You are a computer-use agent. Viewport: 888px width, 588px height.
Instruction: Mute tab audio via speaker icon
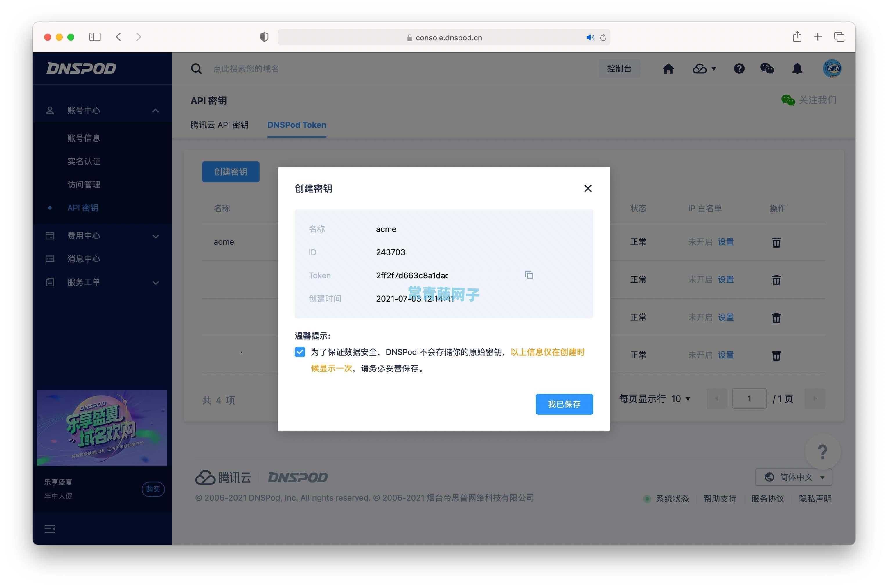(590, 37)
